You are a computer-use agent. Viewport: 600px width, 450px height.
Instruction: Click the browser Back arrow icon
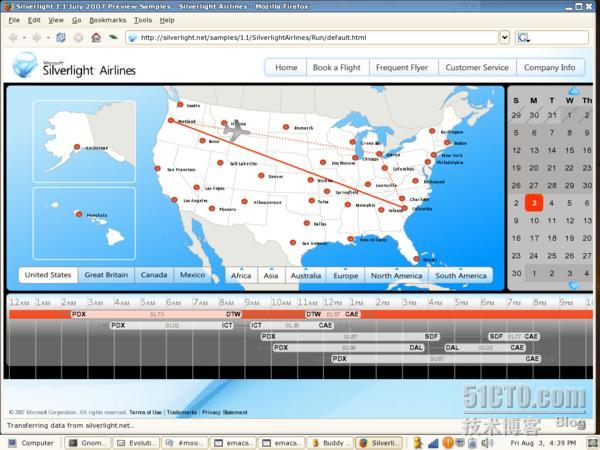tap(13, 38)
